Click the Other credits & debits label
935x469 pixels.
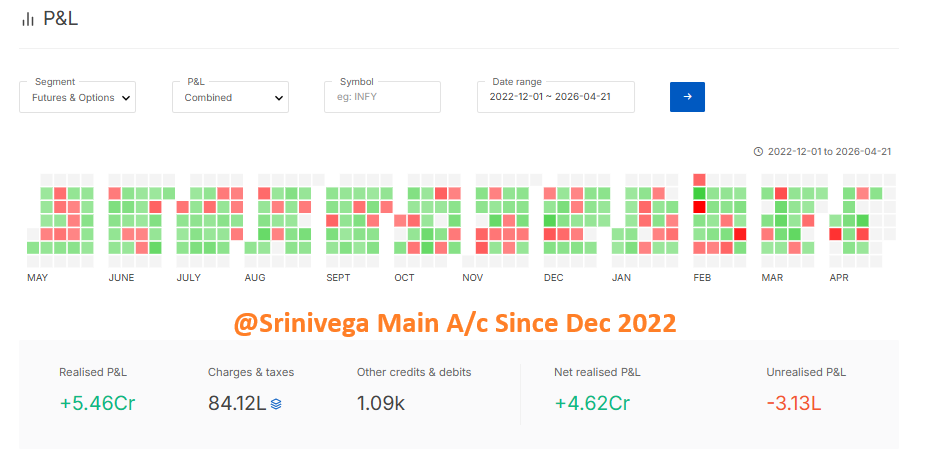(414, 372)
